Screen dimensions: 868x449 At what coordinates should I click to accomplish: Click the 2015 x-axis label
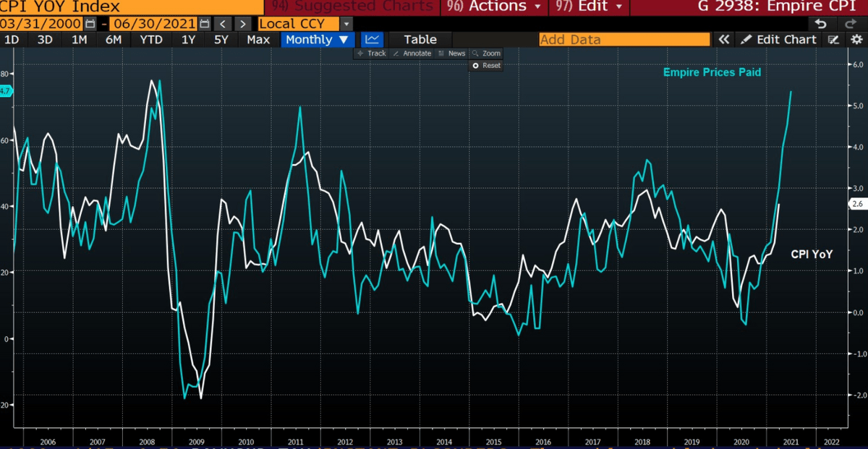point(493,440)
